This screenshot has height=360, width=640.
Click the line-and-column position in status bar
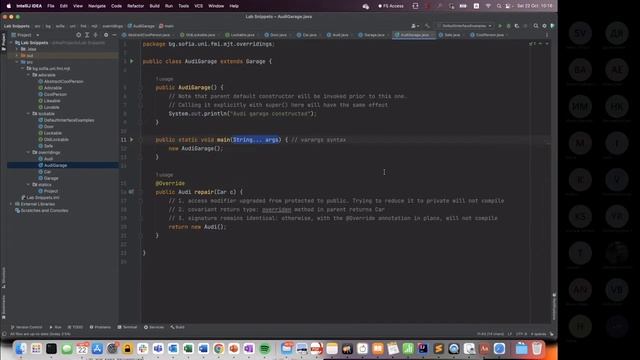click(490, 334)
